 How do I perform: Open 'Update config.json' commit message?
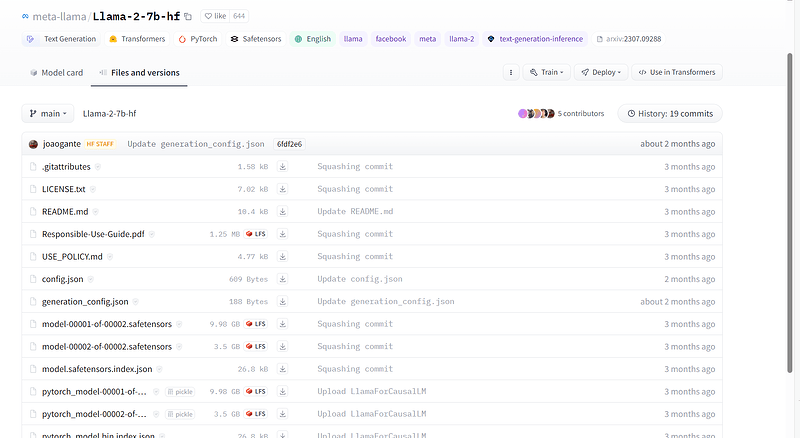coord(360,279)
